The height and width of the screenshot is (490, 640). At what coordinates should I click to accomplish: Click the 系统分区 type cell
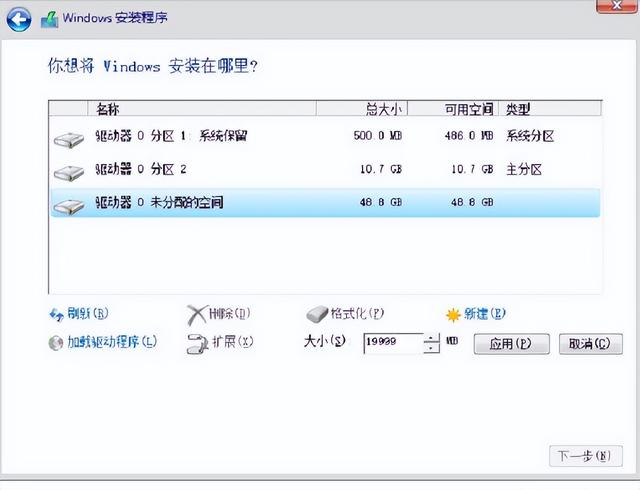[530, 136]
